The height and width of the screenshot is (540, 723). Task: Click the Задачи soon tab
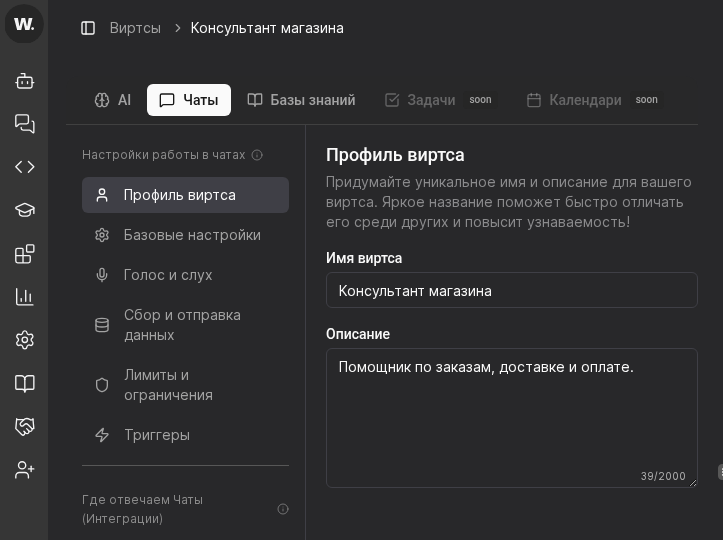[439, 100]
